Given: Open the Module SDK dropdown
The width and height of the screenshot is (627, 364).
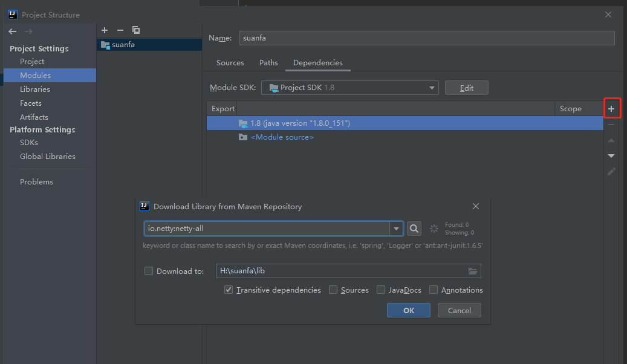Looking at the screenshot, I should click(x=350, y=88).
